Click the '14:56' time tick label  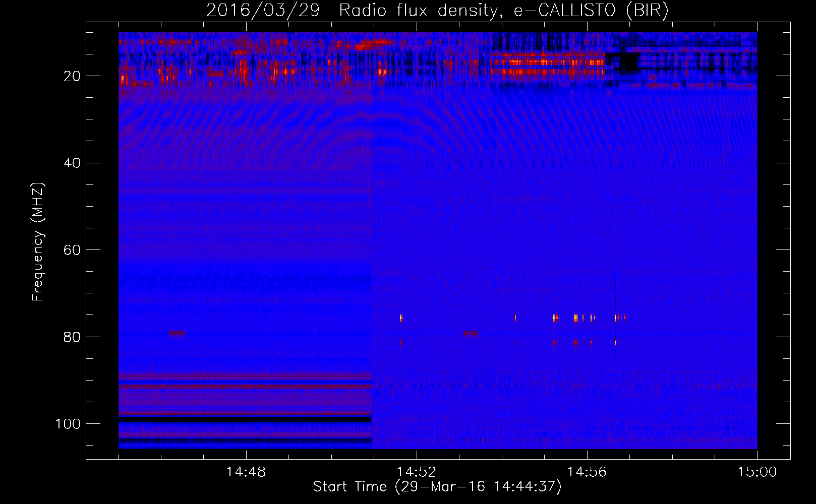pos(587,472)
